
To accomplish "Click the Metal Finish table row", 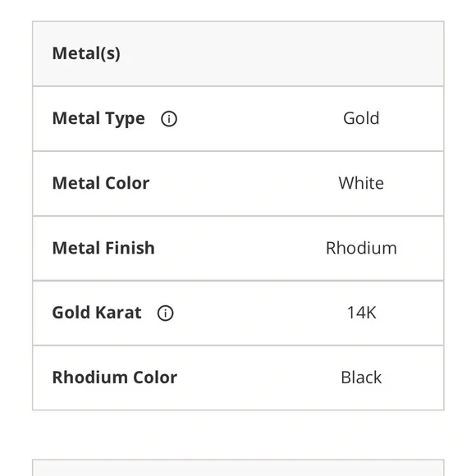I will 238,249.
